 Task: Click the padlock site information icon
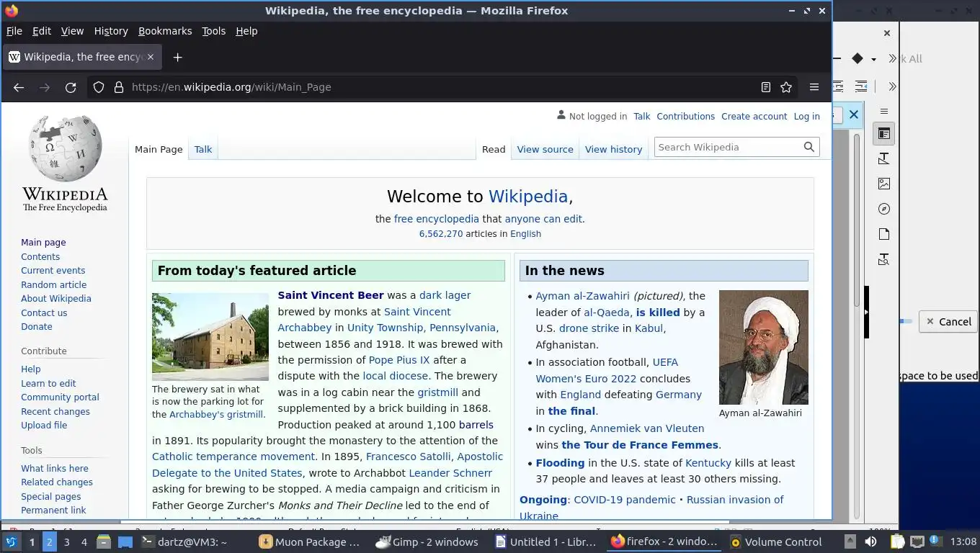pyautogui.click(x=119, y=87)
